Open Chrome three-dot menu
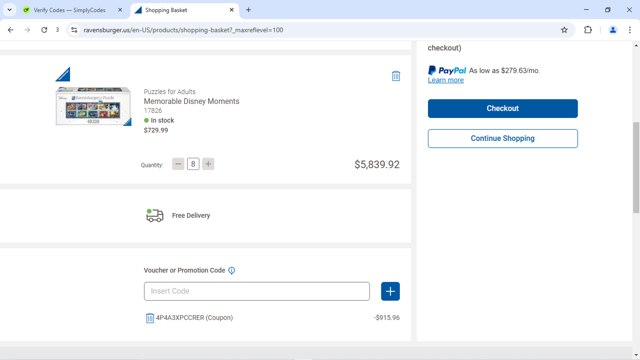This screenshot has width=640, height=360. (630, 30)
